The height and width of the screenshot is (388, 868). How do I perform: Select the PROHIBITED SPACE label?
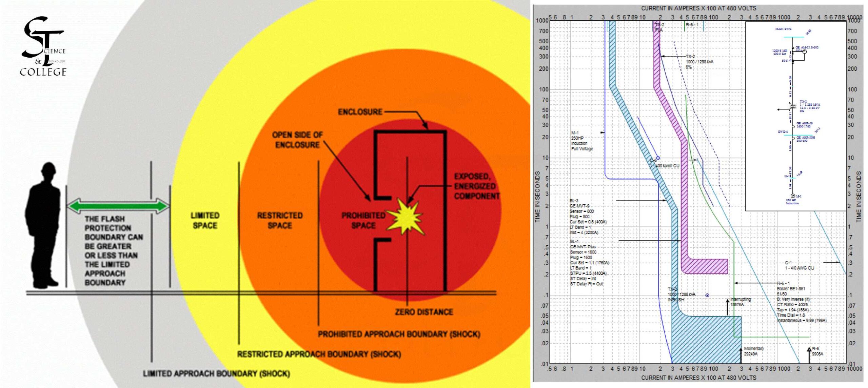(363, 220)
